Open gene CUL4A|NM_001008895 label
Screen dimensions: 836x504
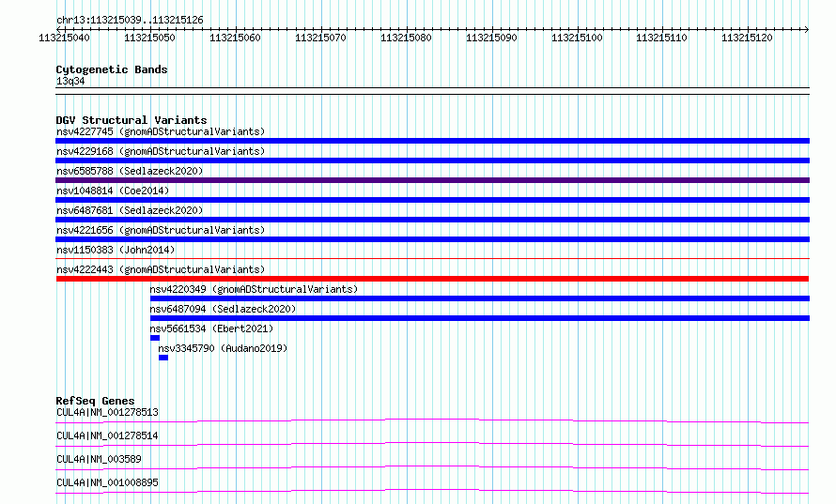tap(107, 482)
